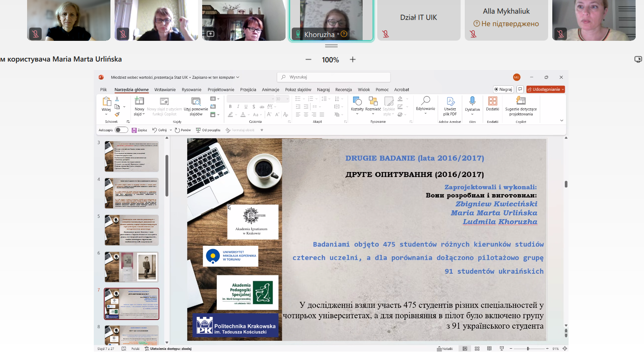Toggle Notatki pane in status bar

coord(445,349)
